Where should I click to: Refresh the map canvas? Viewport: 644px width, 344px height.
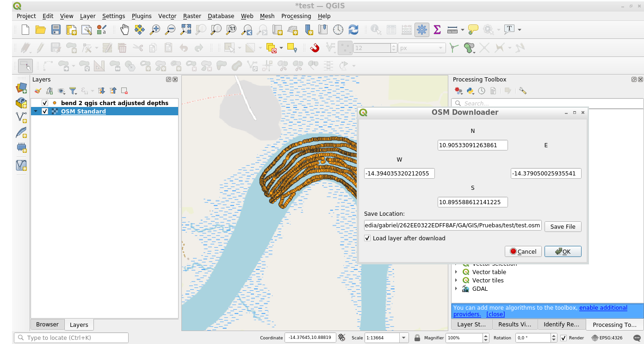click(353, 30)
